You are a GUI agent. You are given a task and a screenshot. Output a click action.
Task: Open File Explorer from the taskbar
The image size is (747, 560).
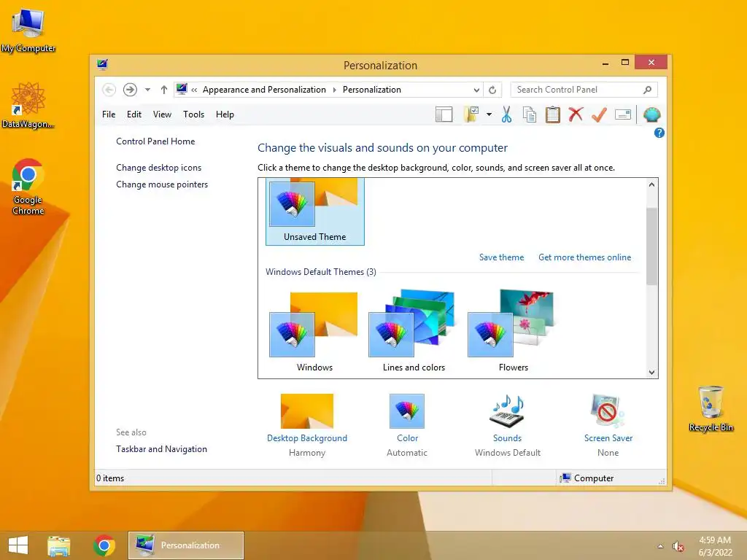click(x=58, y=545)
